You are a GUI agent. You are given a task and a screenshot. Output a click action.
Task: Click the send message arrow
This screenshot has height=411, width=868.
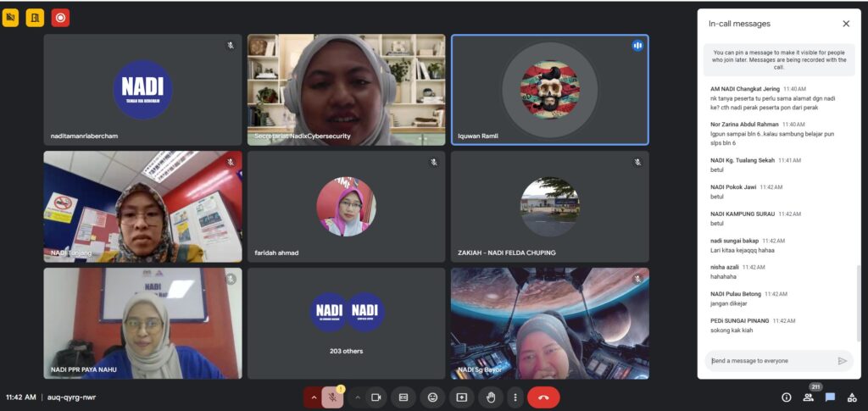[x=842, y=361]
